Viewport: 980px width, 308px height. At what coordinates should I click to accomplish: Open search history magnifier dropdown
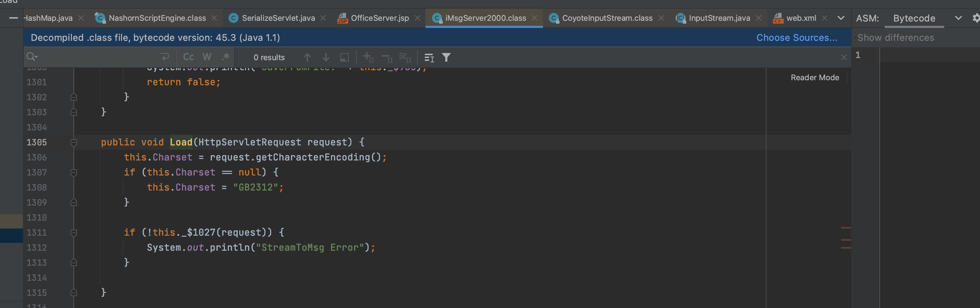[32, 57]
